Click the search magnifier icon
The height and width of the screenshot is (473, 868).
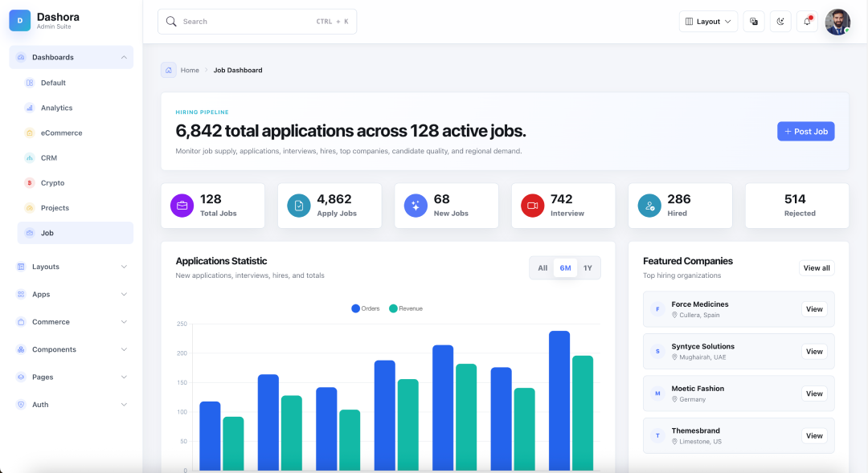pos(171,22)
